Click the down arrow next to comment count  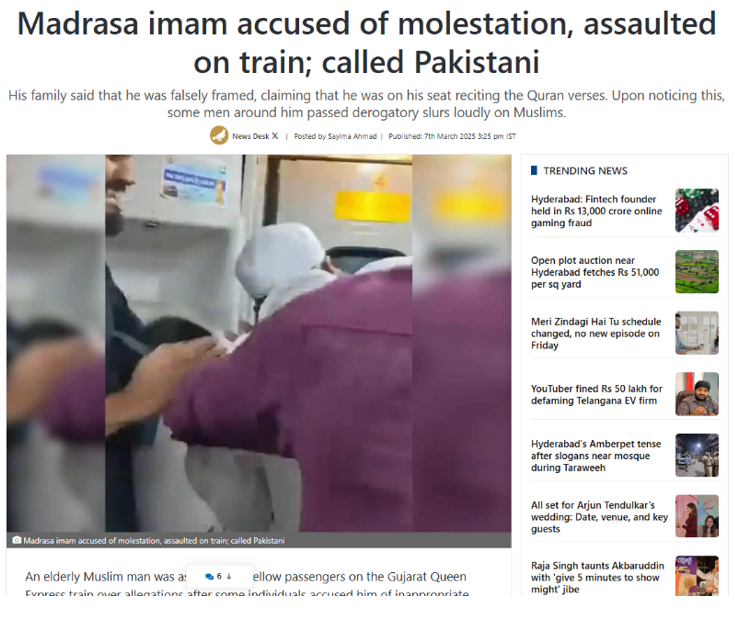click(229, 576)
